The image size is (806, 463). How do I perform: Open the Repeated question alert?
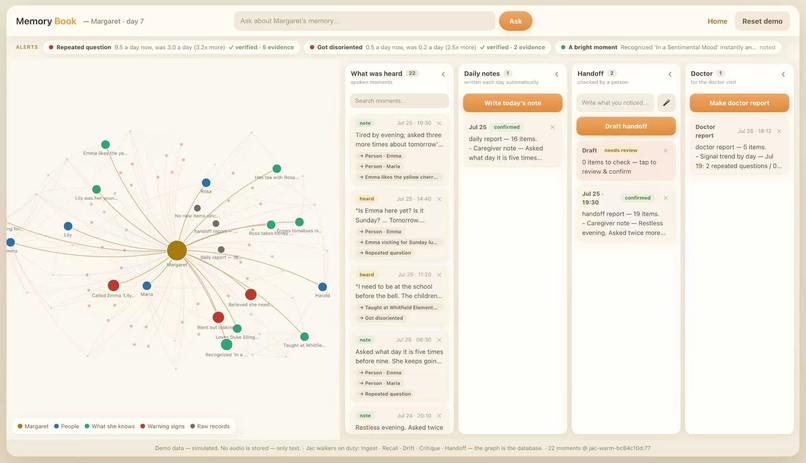[x=171, y=47]
